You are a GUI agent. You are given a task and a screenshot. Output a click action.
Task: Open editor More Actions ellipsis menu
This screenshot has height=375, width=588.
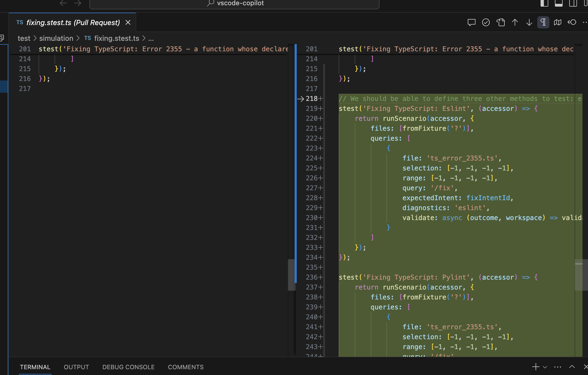tap(585, 22)
